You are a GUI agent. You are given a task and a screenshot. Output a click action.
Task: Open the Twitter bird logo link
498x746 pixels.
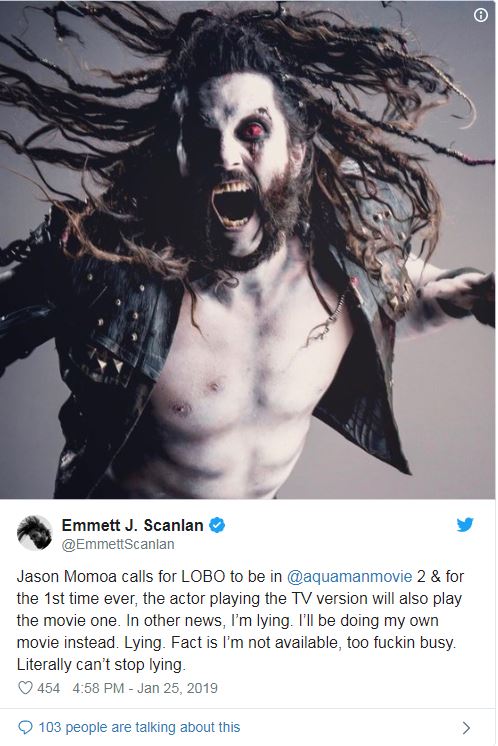pos(465,525)
